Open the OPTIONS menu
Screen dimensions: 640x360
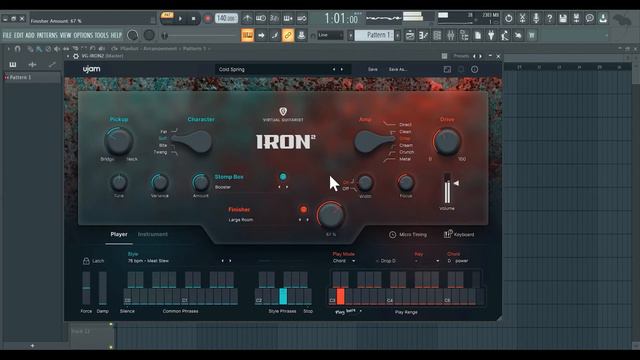[83, 36]
